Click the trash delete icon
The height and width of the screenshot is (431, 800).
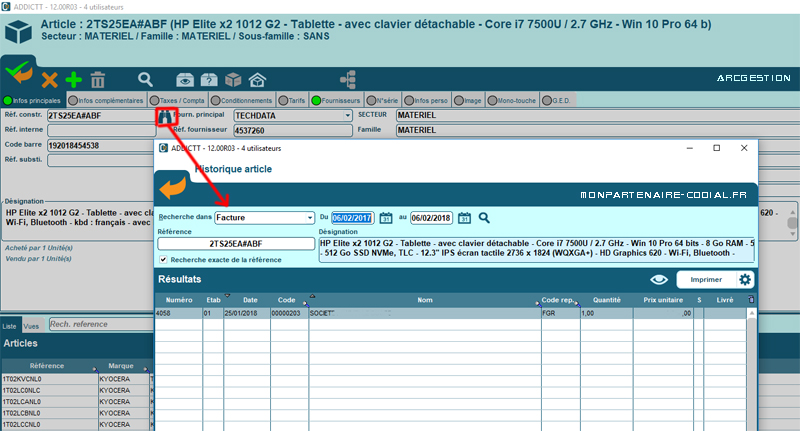click(98, 79)
